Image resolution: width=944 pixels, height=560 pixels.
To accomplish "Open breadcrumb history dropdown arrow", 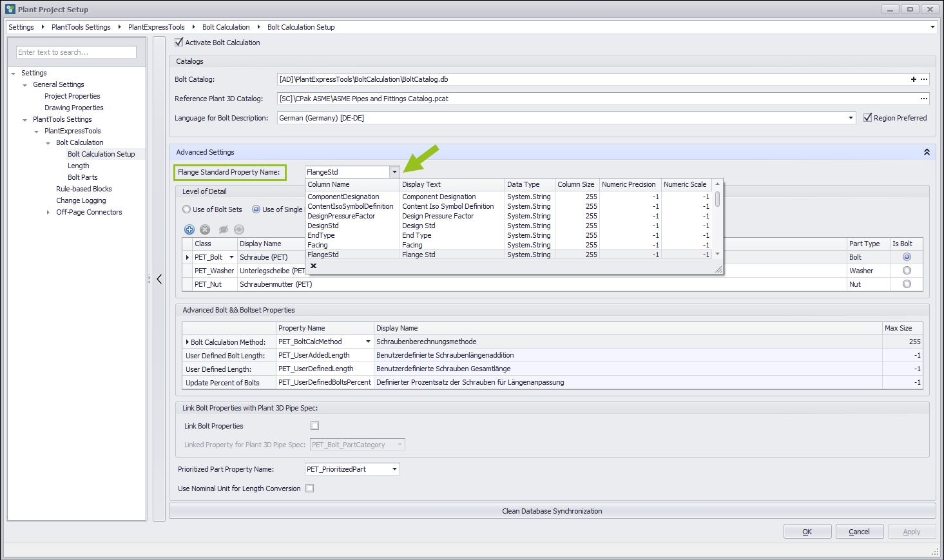I will [x=932, y=27].
